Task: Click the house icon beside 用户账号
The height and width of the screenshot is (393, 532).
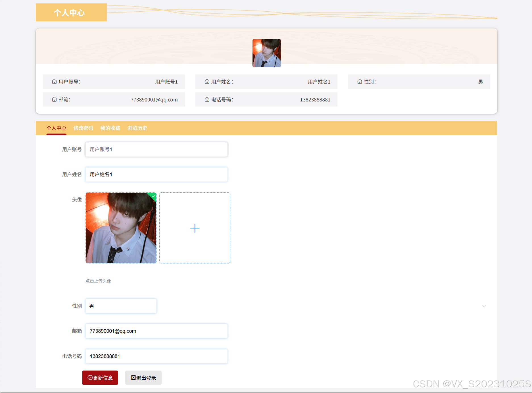Action: pos(54,82)
